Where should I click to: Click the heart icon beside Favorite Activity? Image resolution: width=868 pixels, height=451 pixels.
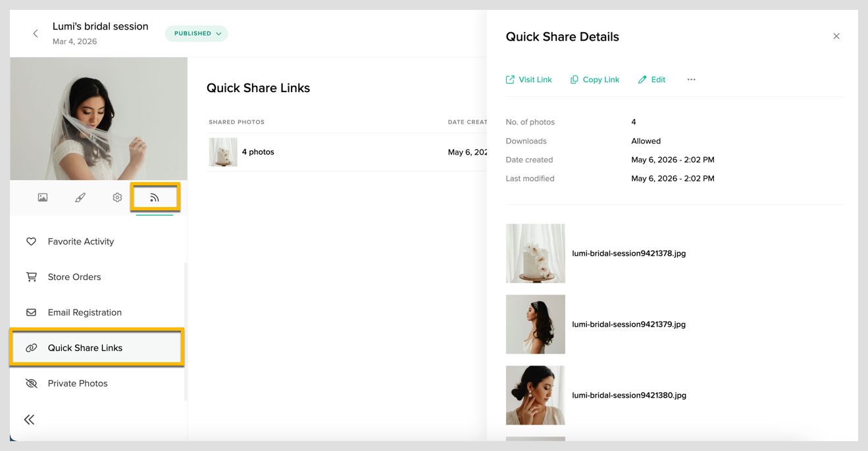(x=31, y=241)
